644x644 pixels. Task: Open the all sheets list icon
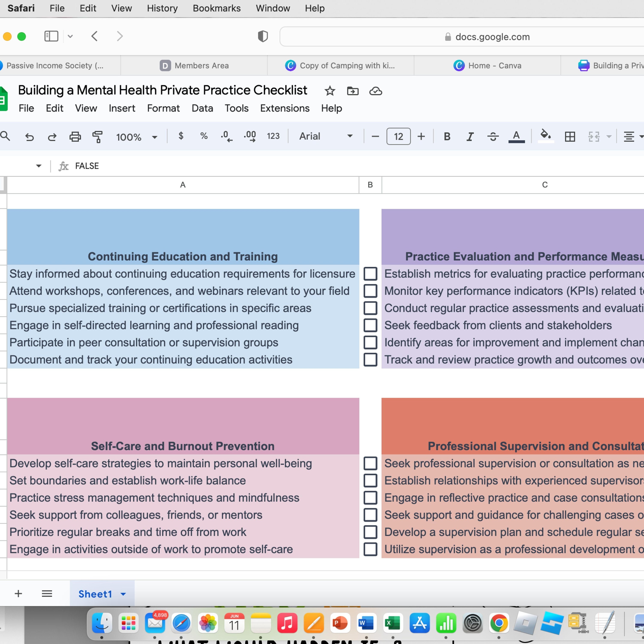tap(47, 594)
